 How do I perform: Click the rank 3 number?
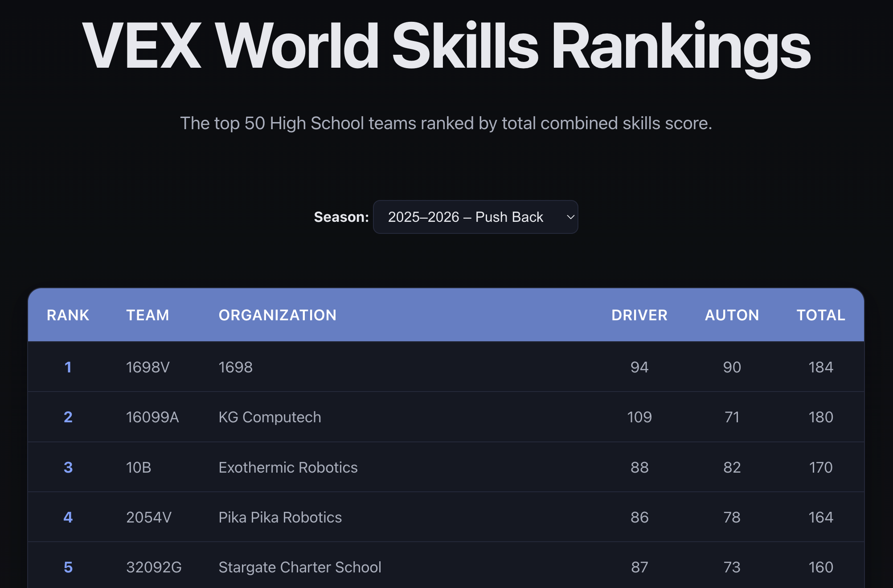[x=68, y=467]
